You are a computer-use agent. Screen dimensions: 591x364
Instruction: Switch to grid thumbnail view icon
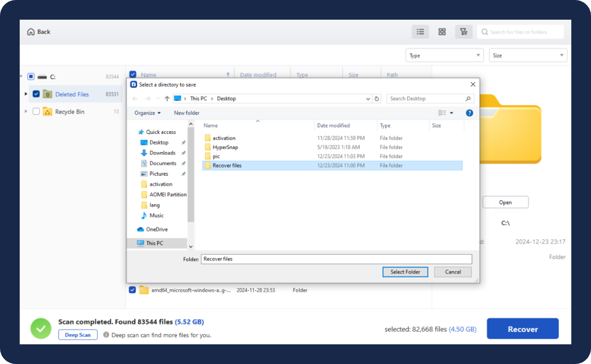coord(442,32)
